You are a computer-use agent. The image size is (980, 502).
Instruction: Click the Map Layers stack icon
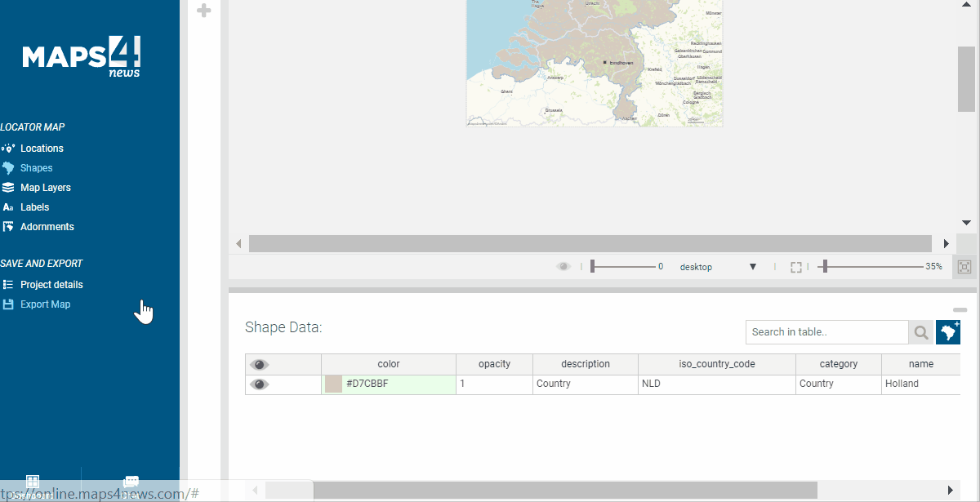tap(8, 188)
